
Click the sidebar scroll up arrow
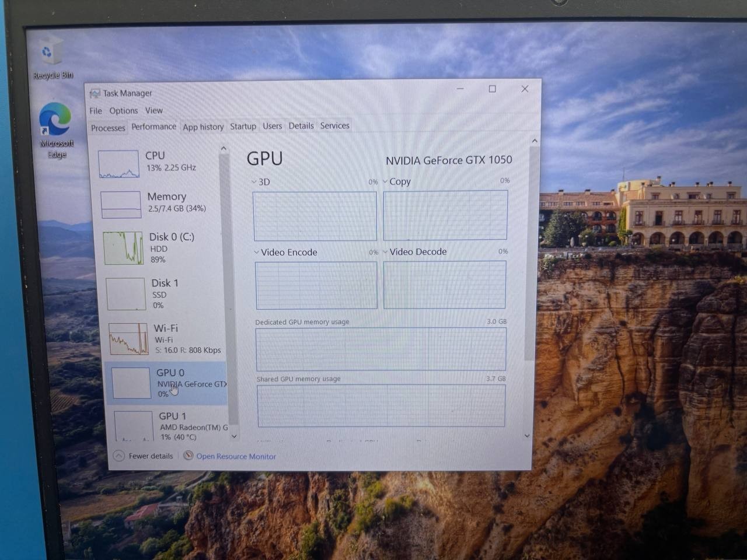click(x=224, y=149)
